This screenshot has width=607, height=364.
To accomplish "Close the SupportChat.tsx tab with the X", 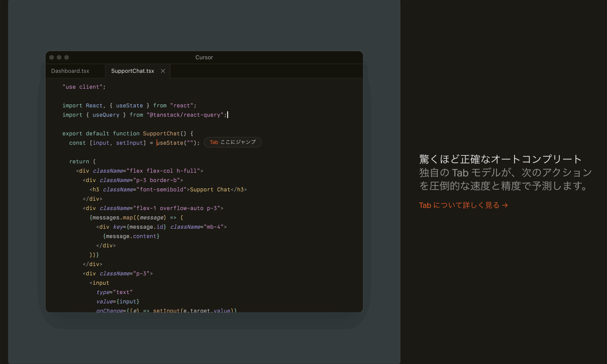I will [x=163, y=71].
